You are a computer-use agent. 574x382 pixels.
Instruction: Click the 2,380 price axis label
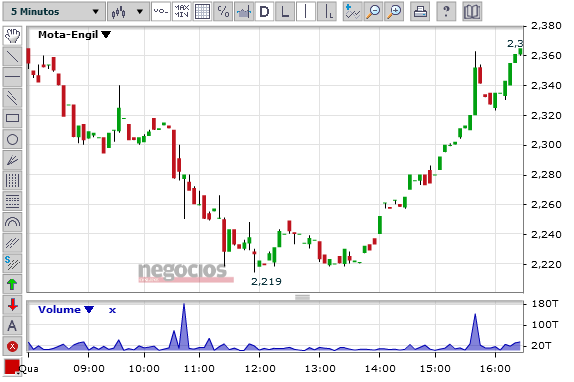pos(546,26)
